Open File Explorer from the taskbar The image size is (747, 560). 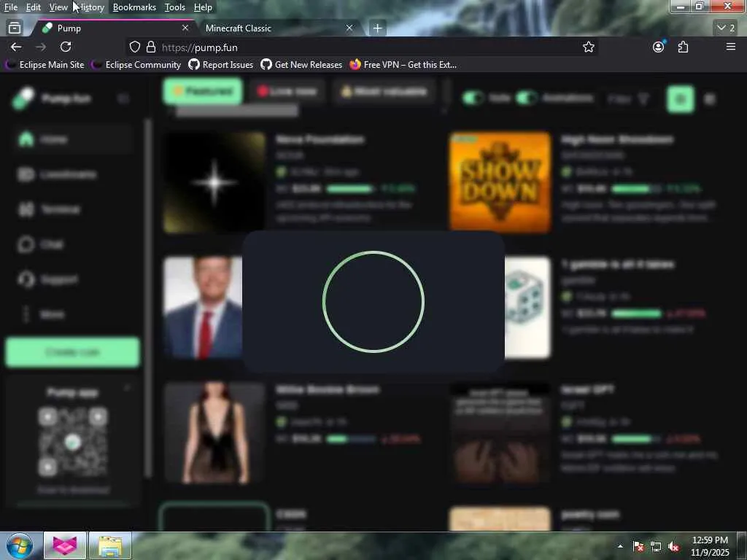110,545
